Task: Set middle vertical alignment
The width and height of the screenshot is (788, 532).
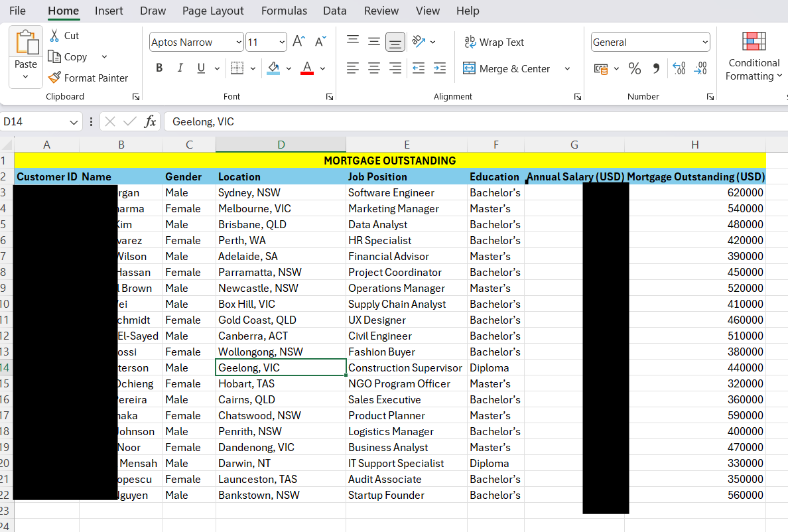Action: (374, 42)
